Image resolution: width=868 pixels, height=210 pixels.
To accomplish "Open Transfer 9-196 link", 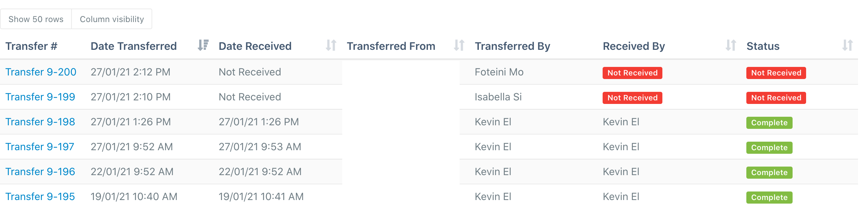I will (40, 172).
